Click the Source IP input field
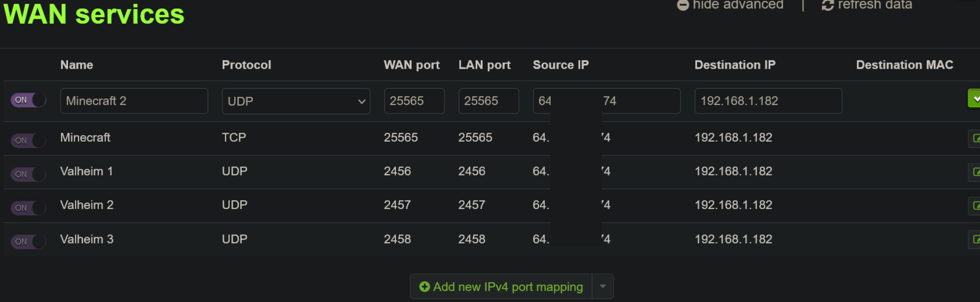Viewport: 980px width, 302px height. pyautogui.click(x=606, y=101)
